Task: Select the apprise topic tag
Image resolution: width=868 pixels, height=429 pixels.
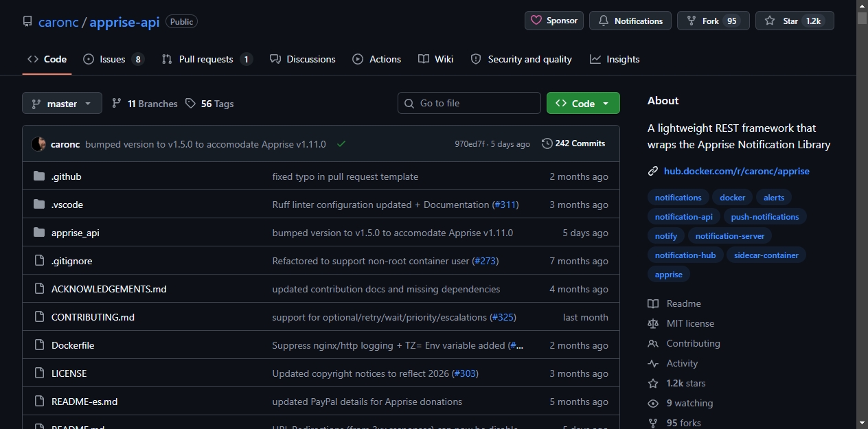Action: [x=669, y=275]
